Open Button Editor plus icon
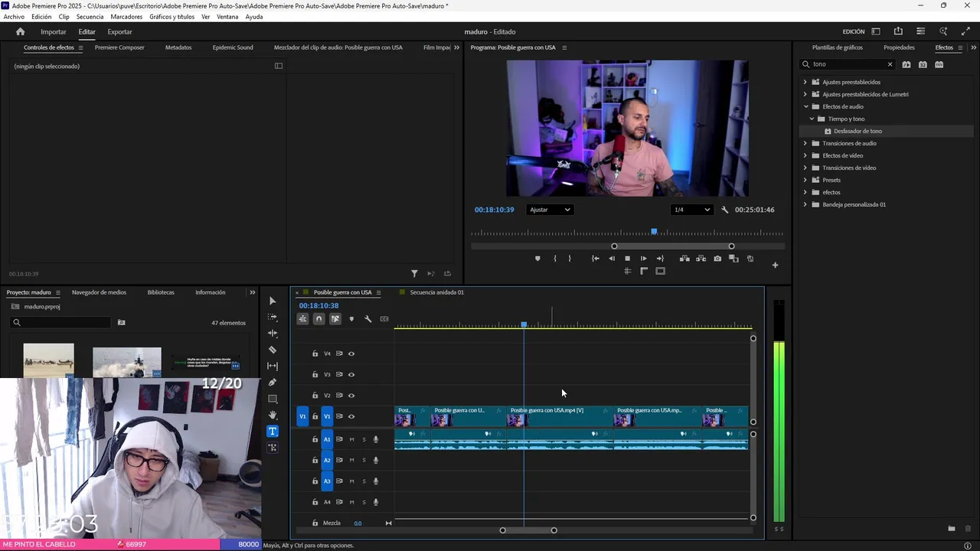 [x=775, y=266]
